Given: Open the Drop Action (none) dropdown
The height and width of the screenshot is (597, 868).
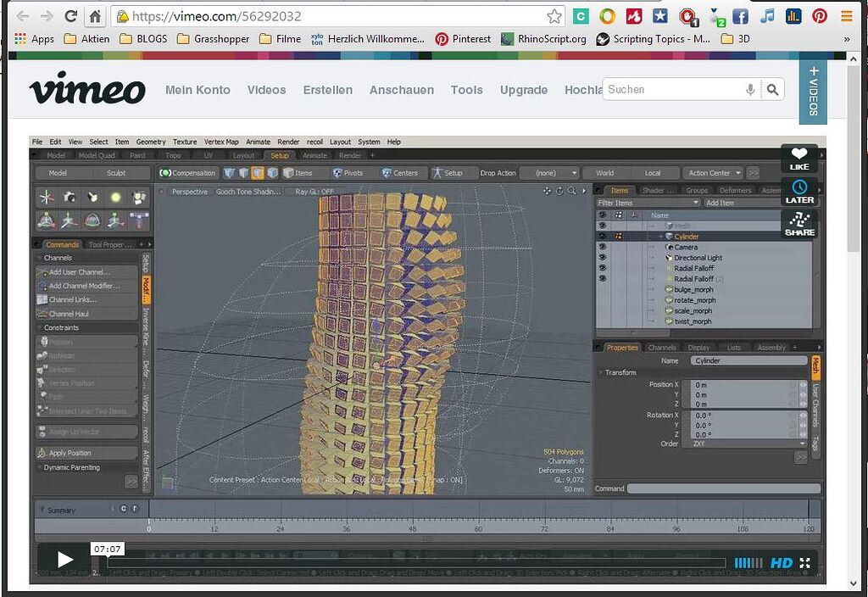Looking at the screenshot, I should 549,173.
